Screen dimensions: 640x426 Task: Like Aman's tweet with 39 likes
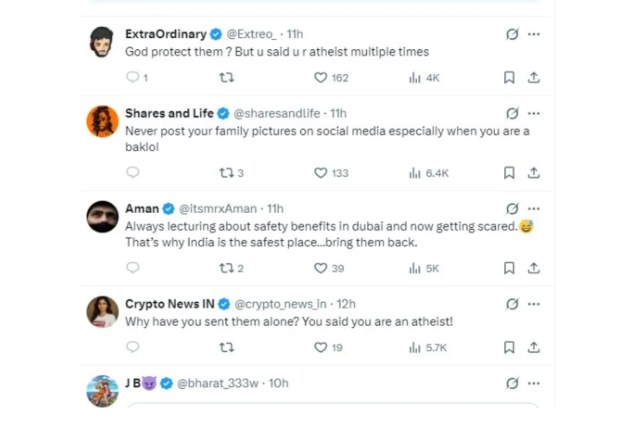click(321, 268)
